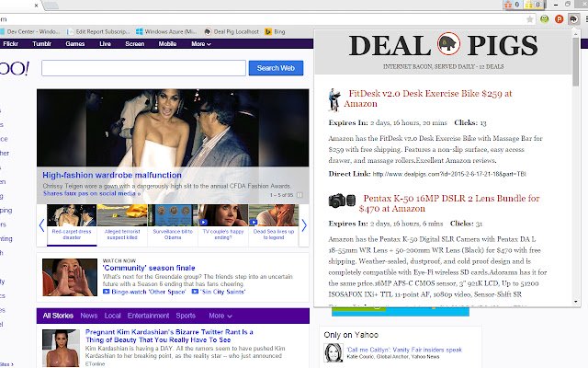
Task: Click the browser address bar
Action: 263,19
